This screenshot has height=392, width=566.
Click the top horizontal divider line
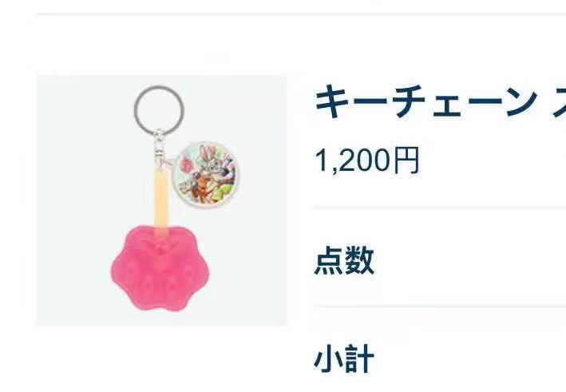pos(301,14)
